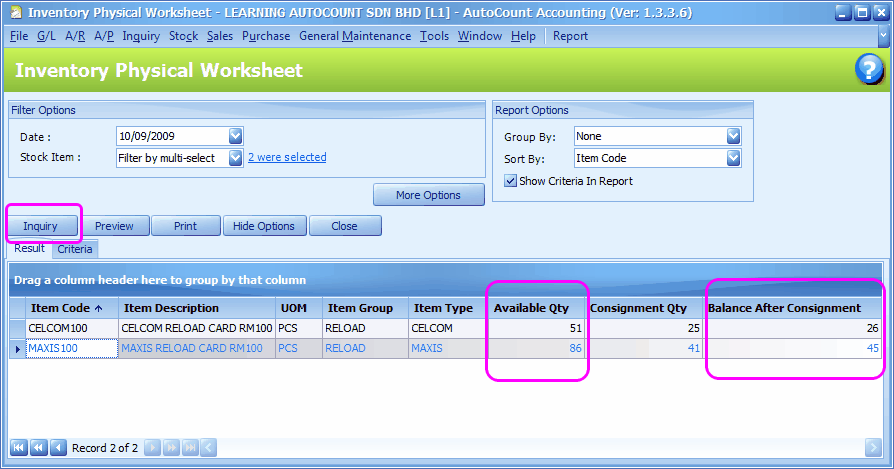894x469 pixels.
Task: Open the Sort By dropdown
Action: pos(733,158)
